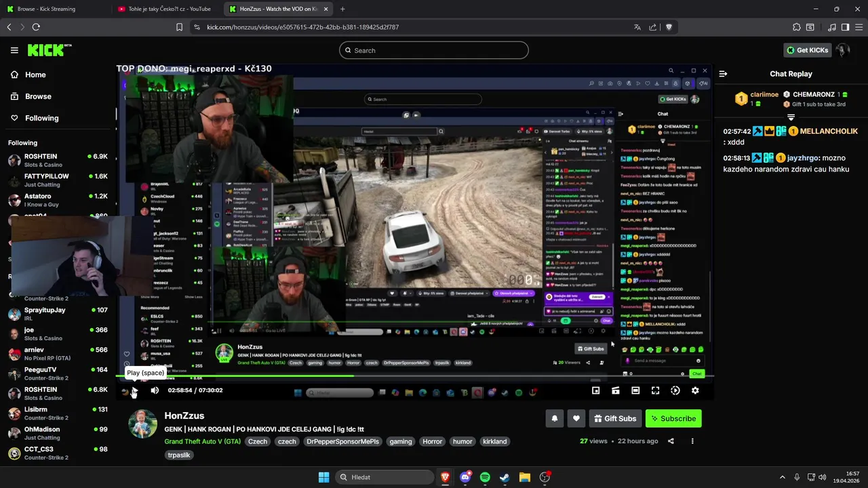Image resolution: width=868 pixels, height=488 pixels.
Task: Open Lisibrm channel in the sidebar
Action: pyautogui.click(x=58, y=413)
